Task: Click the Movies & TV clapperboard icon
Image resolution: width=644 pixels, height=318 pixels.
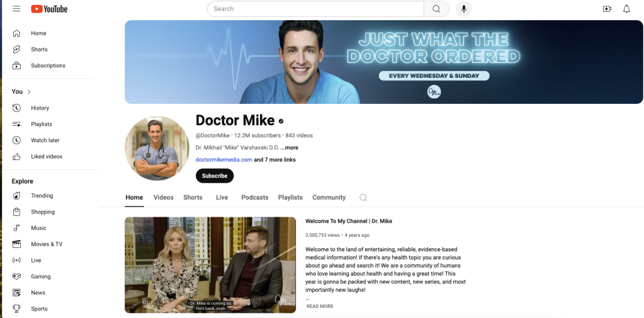Action: (16, 244)
